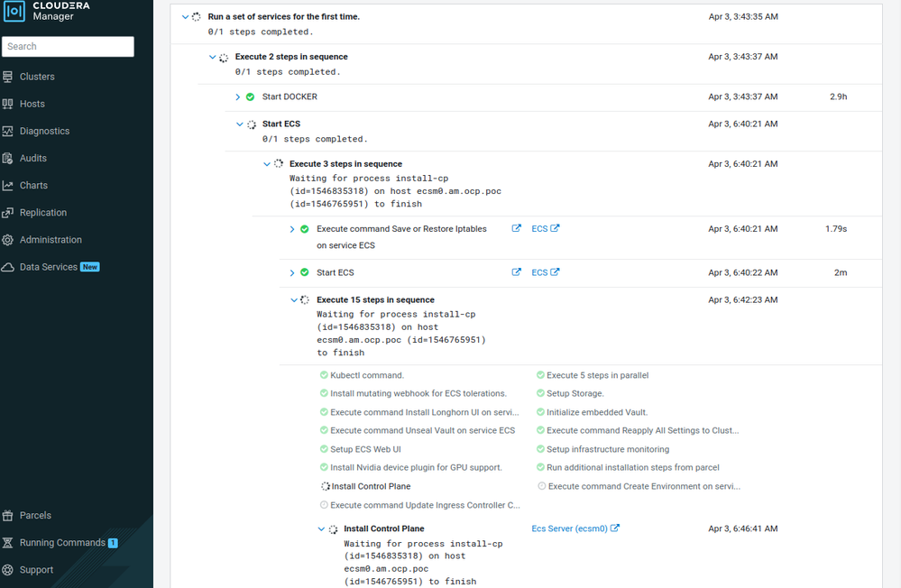Collapse 'Execute 2 steps in sequence' chevron
Image resolution: width=901 pixels, height=588 pixels.
(212, 57)
